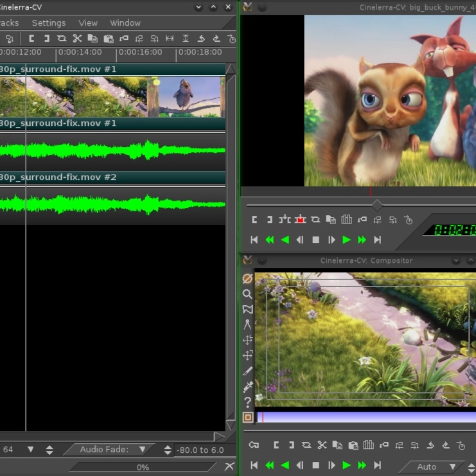Open the track zoom dropdown next to 64
The height and width of the screenshot is (476, 476).
[30, 450]
